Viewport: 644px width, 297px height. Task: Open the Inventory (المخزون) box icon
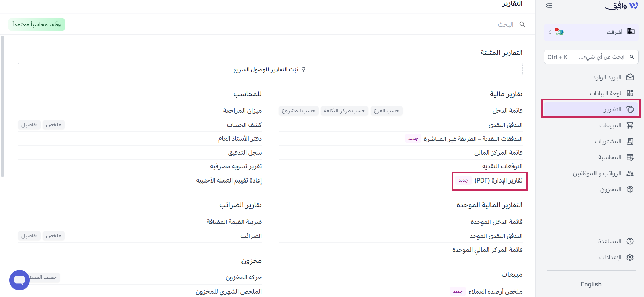tap(630, 189)
